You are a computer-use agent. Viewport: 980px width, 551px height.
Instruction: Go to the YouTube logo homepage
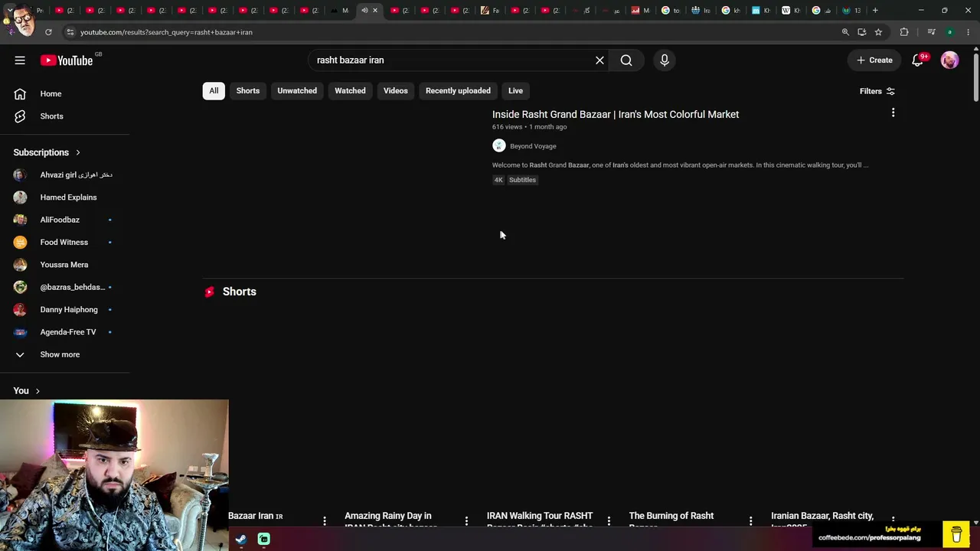click(x=67, y=60)
